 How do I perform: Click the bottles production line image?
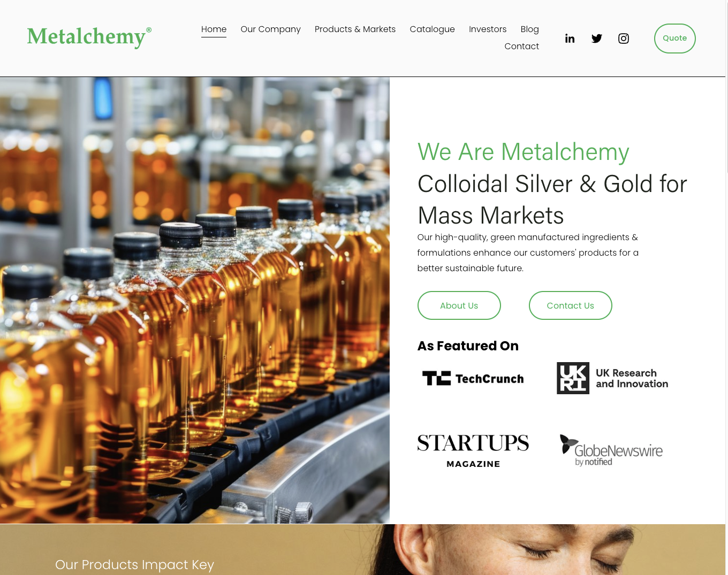[x=195, y=300]
